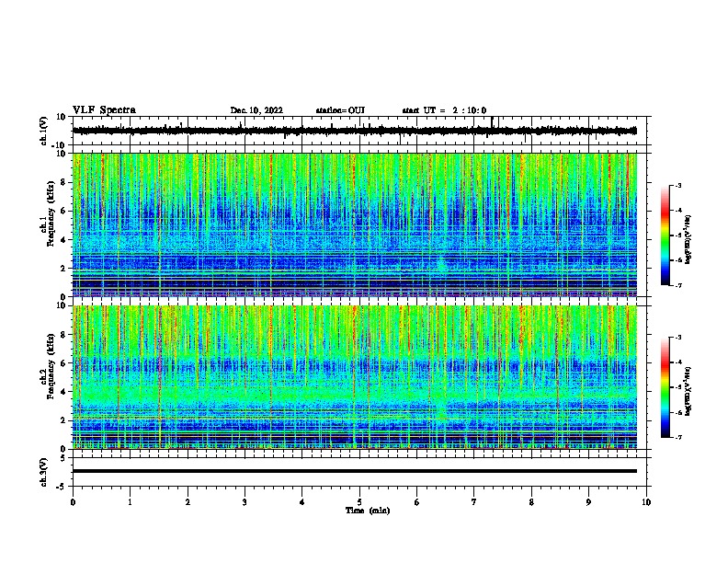Click time axis tick label "9"
The height and width of the screenshot is (563, 728).
click(588, 502)
